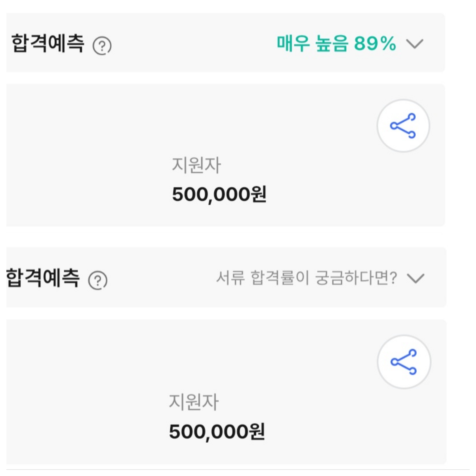Select the reward card beneath the 89% prediction

click(226, 155)
